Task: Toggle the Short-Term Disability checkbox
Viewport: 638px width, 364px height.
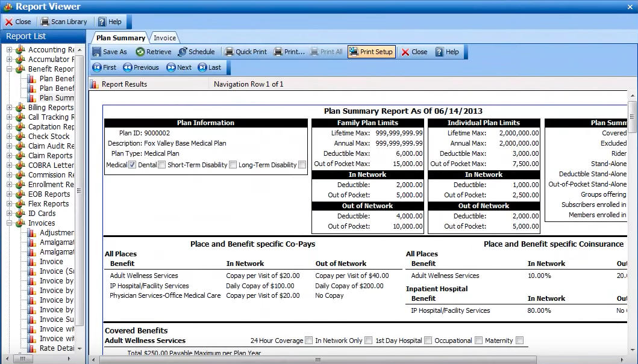Action: (233, 164)
